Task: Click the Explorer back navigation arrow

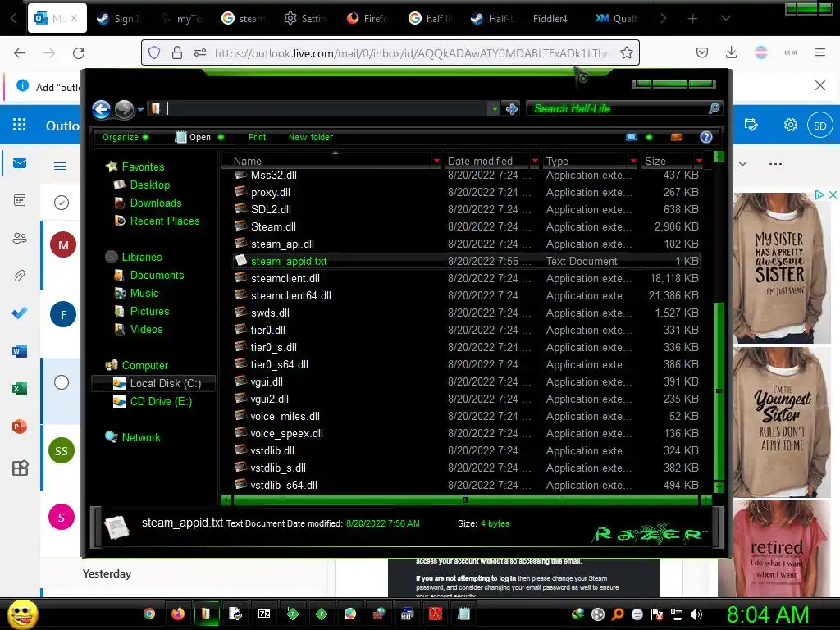Action: [101, 109]
